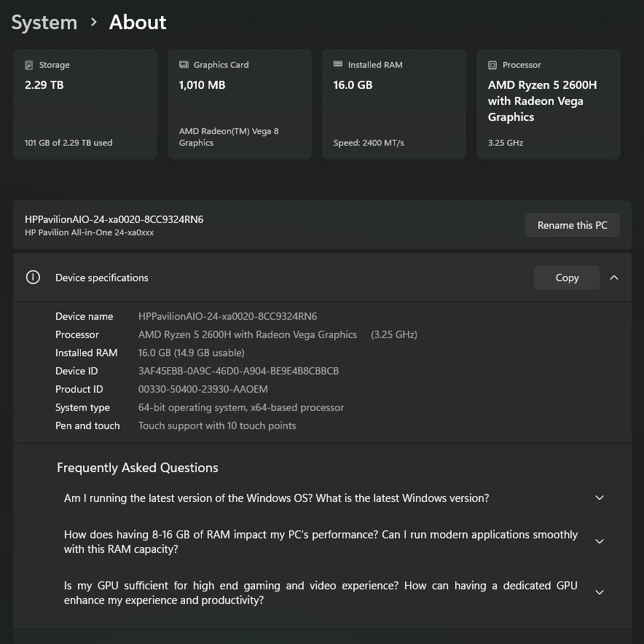Click the HP Pavilion All-in-One 24-xa0xxx model text

tap(89, 232)
